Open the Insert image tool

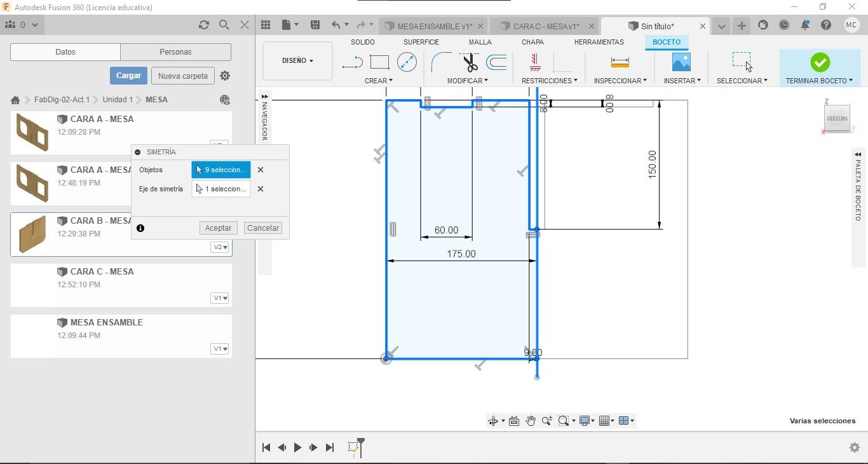pyautogui.click(x=681, y=62)
